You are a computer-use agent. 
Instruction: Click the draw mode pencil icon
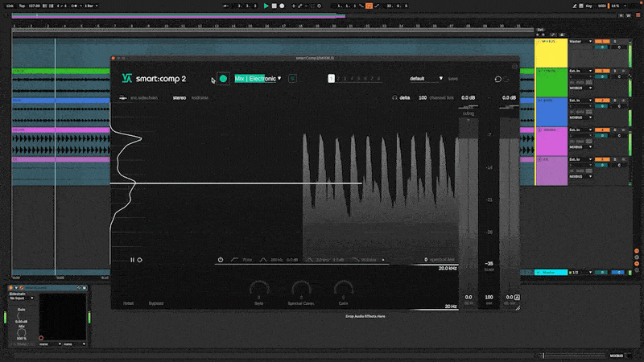pyautogui.click(x=575, y=6)
